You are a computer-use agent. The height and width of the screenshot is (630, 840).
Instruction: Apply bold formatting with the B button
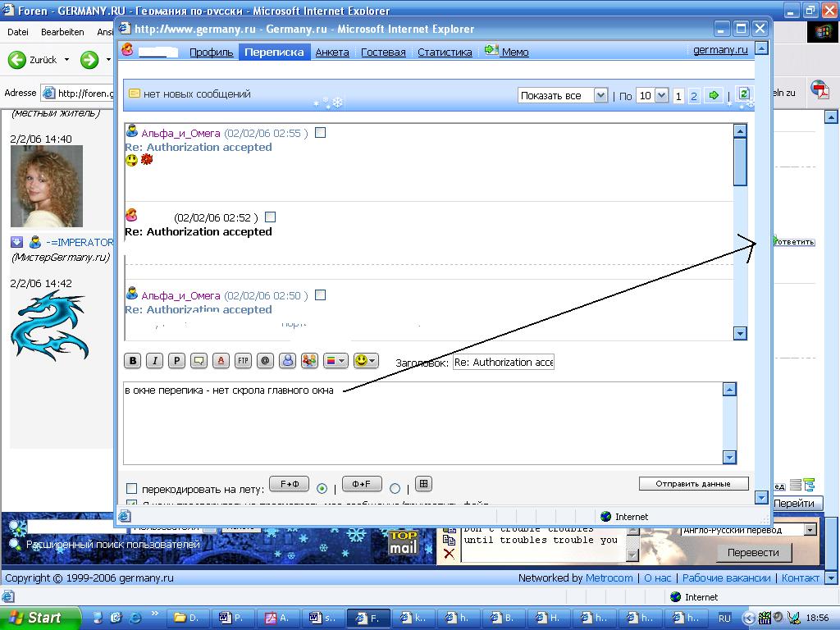click(x=133, y=361)
